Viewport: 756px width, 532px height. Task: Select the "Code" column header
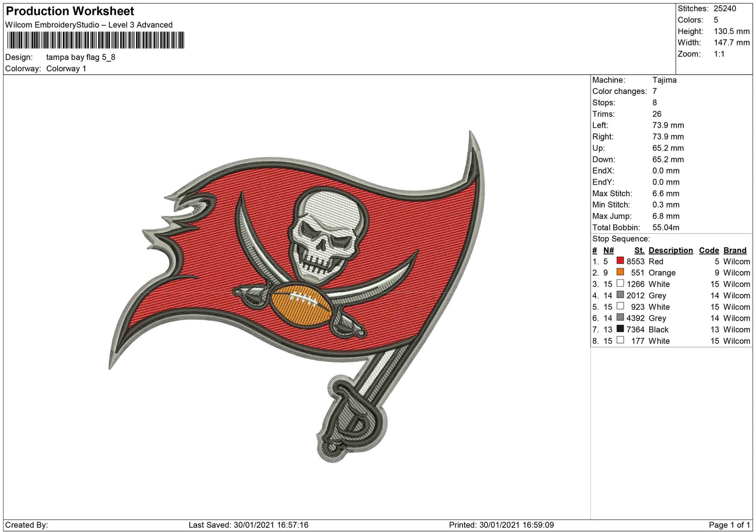point(709,251)
